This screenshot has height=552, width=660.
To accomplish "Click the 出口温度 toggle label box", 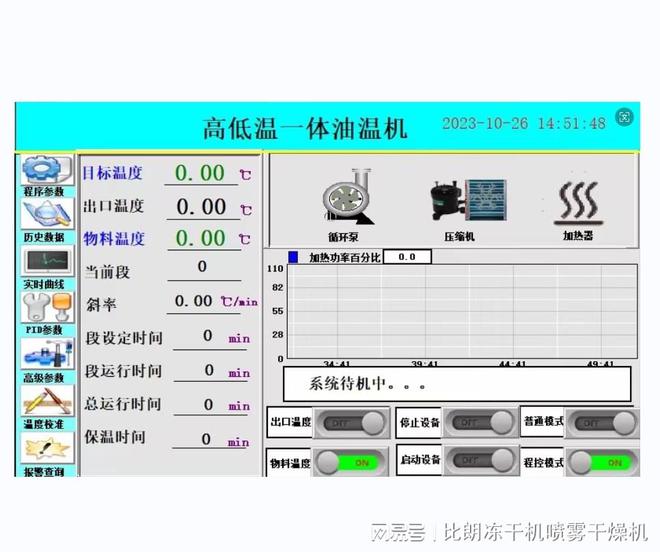I will [290, 422].
